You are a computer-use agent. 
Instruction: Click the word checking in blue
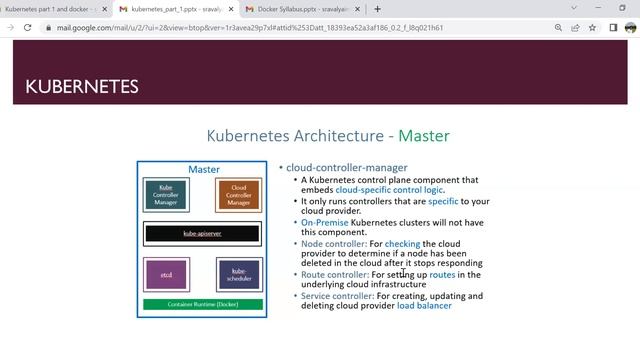coord(402,244)
